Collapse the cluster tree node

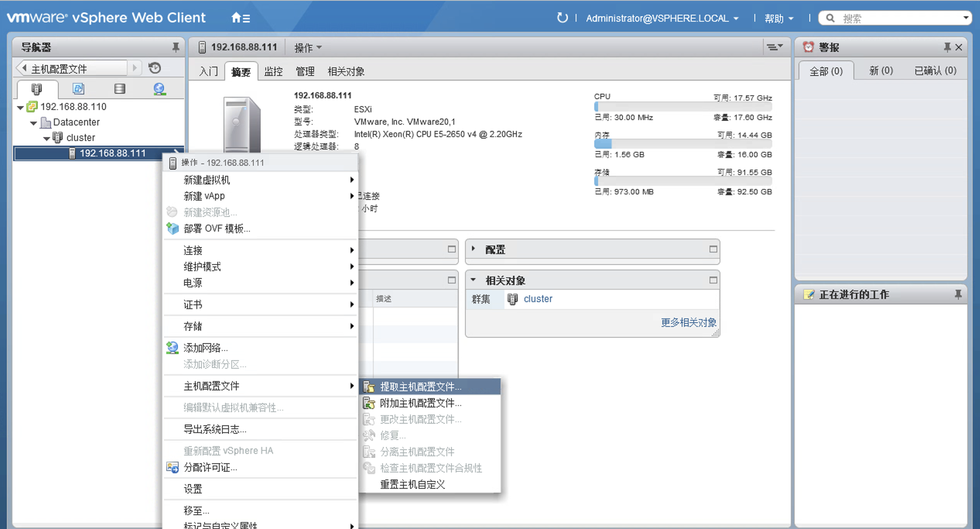[47, 139]
